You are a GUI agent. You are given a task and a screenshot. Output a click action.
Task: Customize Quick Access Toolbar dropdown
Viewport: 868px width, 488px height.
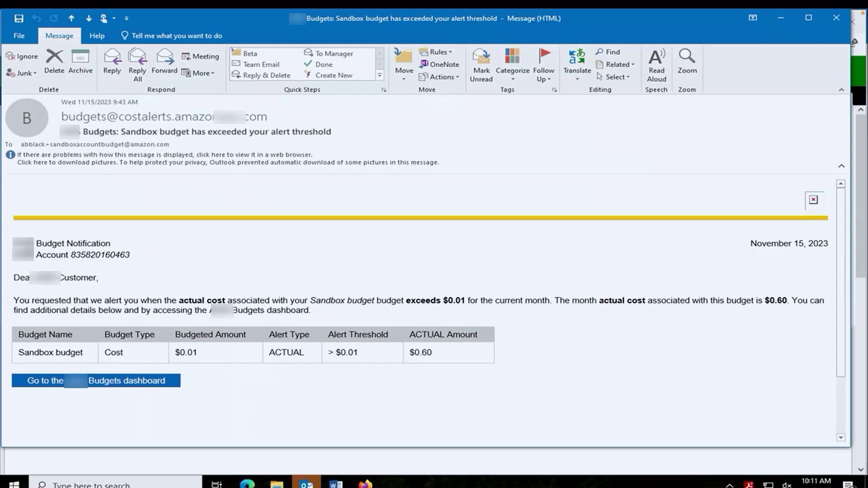click(x=127, y=19)
